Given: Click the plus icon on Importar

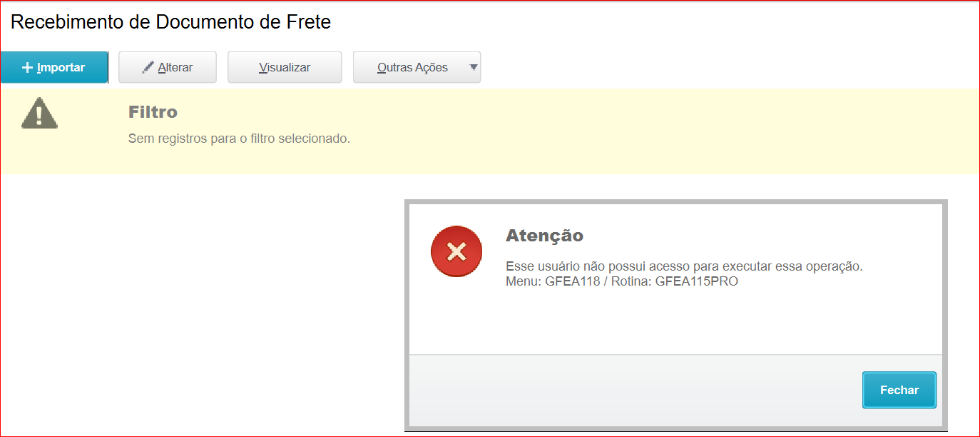Looking at the screenshot, I should 28,68.
